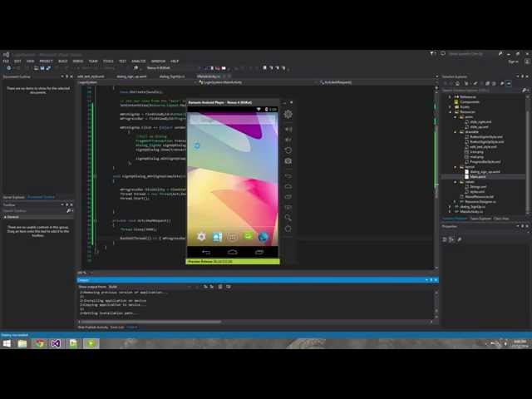This screenshot has height=399, width=532.
Task: Expand the References node
Action: pyautogui.click(x=451, y=97)
